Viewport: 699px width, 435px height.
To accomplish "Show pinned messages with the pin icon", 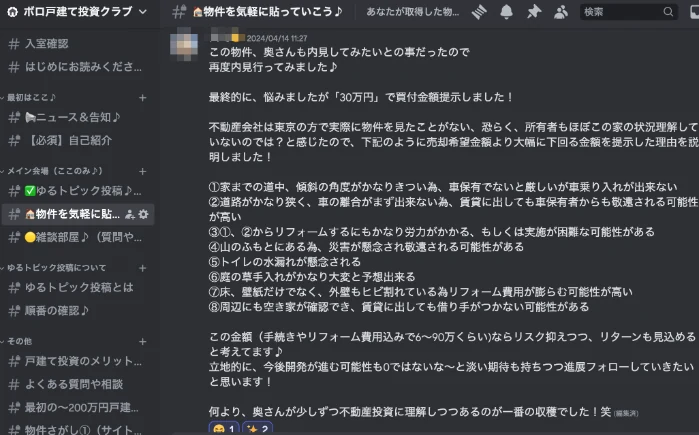I will 534,12.
